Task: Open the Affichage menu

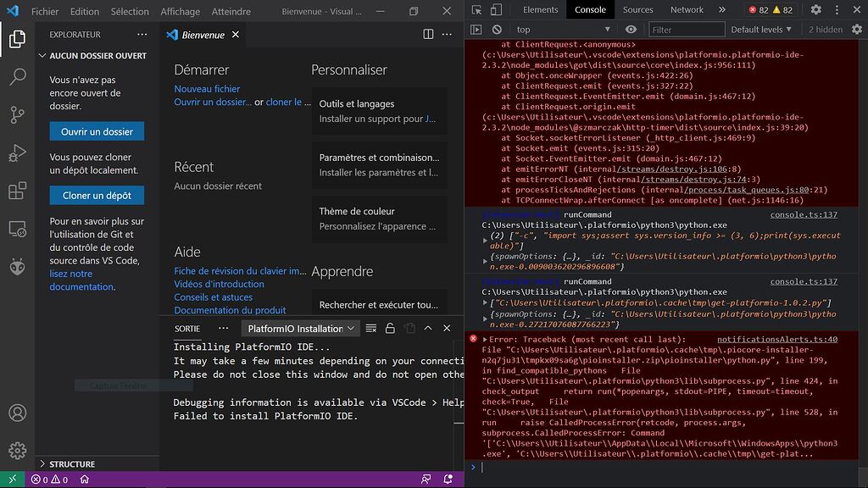Action: pos(180,11)
